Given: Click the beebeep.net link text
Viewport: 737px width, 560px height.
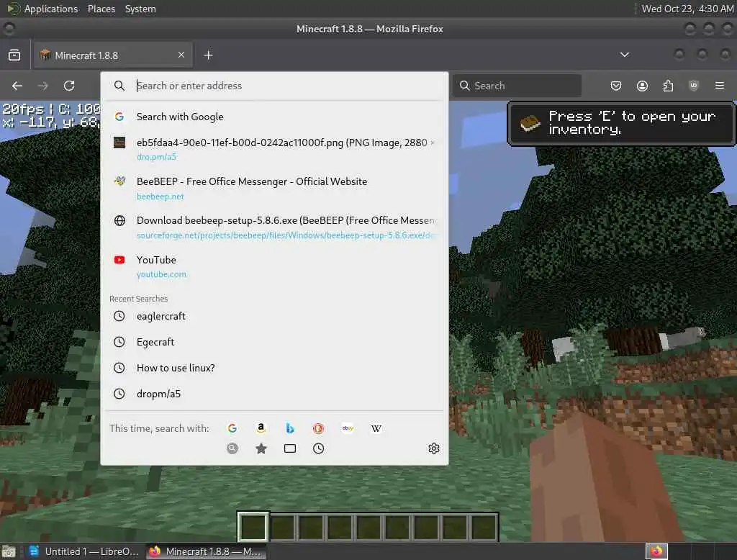Looking at the screenshot, I should (160, 197).
